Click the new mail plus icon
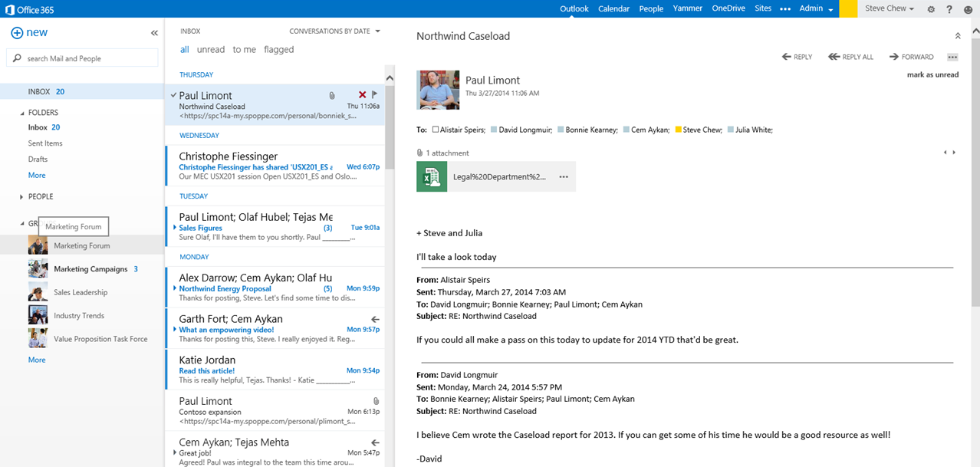Screen dimensions: 980x467 17,33
